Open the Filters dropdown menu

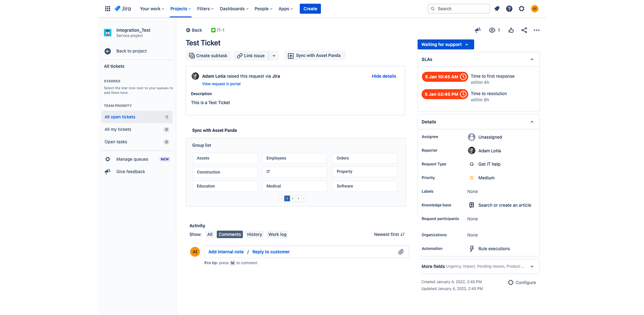pos(205,9)
